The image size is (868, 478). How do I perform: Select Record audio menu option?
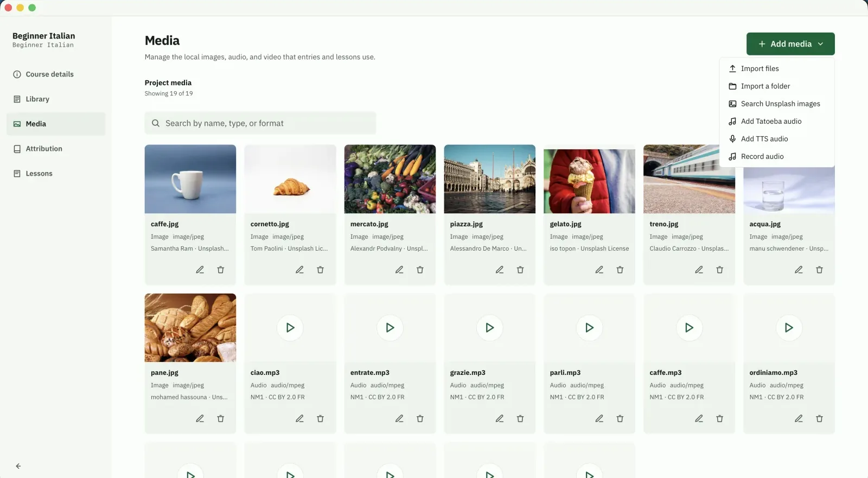(777, 156)
